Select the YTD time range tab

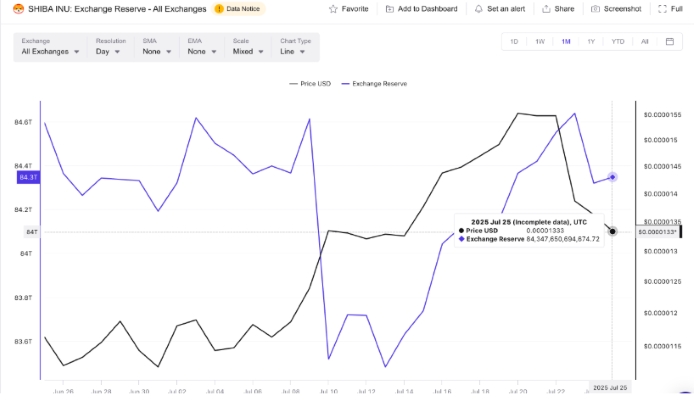(x=618, y=42)
